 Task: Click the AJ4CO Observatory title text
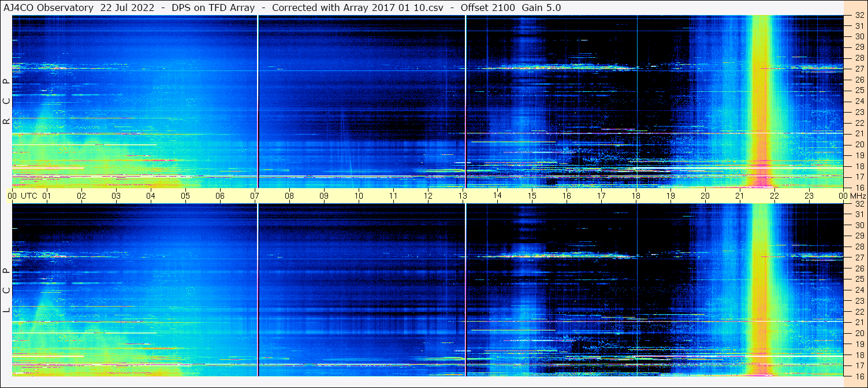49,8
